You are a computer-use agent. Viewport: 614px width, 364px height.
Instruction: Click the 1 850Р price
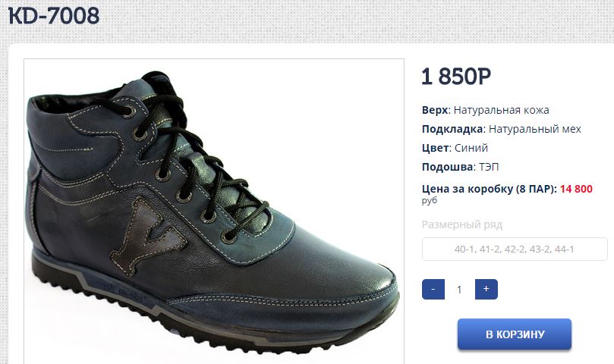[456, 77]
